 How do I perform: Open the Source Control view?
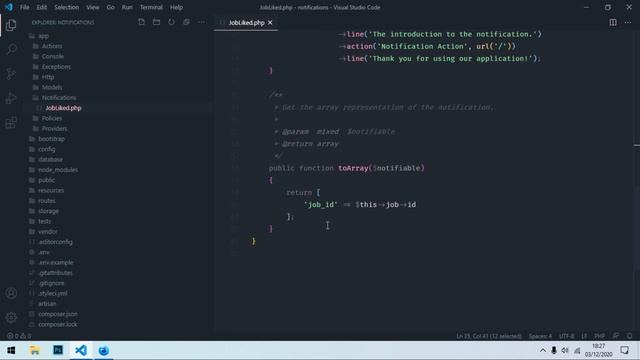pos(11,74)
